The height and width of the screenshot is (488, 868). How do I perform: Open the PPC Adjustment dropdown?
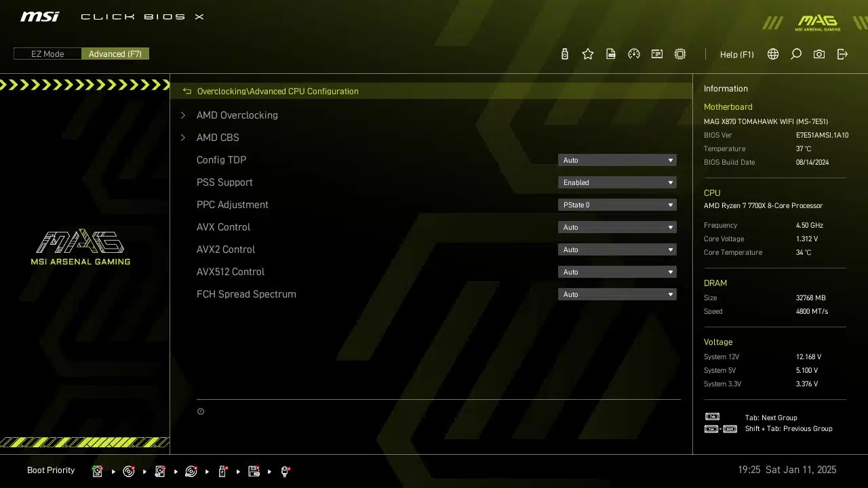(617, 205)
